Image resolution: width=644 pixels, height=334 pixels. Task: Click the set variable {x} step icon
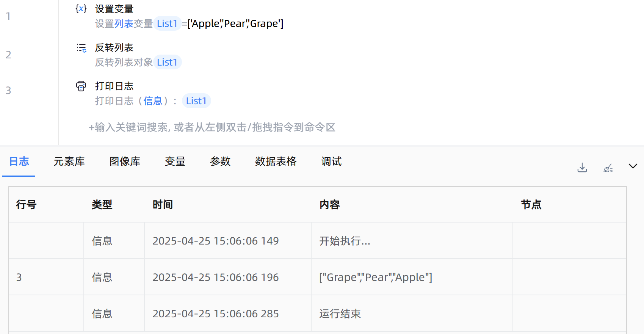pos(81,9)
